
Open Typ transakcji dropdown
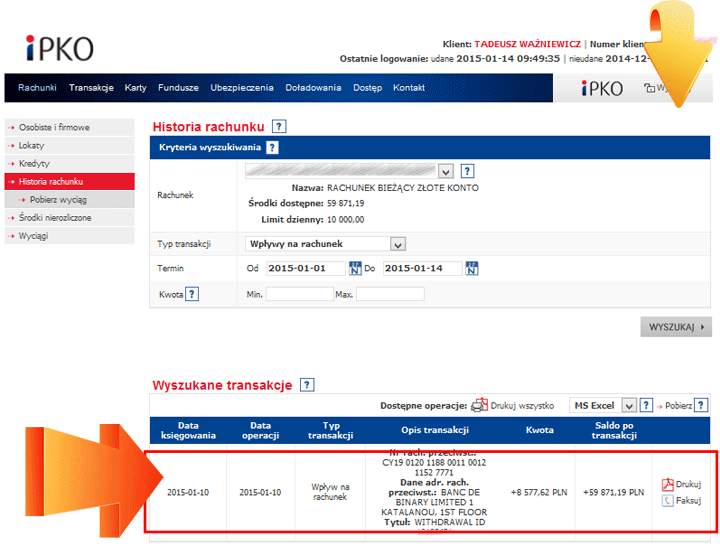tap(397, 243)
